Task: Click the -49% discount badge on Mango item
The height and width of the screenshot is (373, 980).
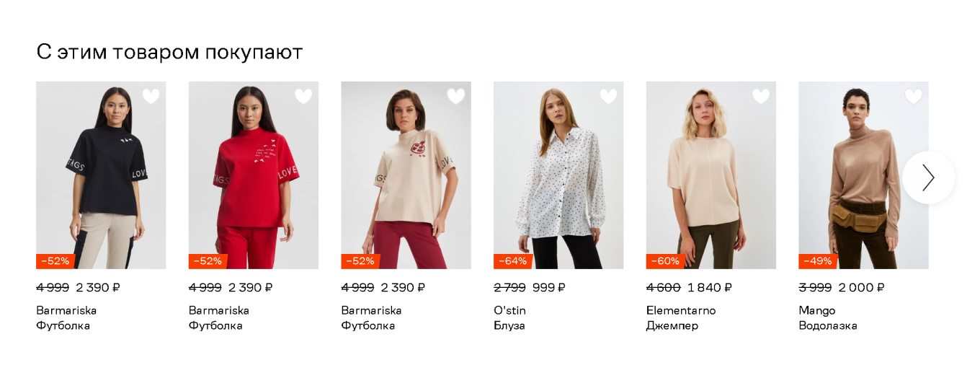Action: click(x=818, y=261)
